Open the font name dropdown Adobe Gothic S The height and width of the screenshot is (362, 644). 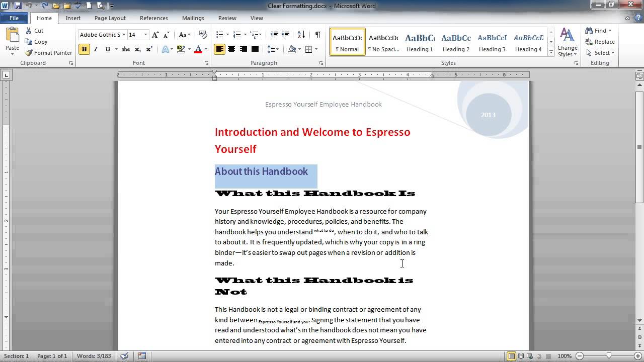pyautogui.click(x=124, y=35)
